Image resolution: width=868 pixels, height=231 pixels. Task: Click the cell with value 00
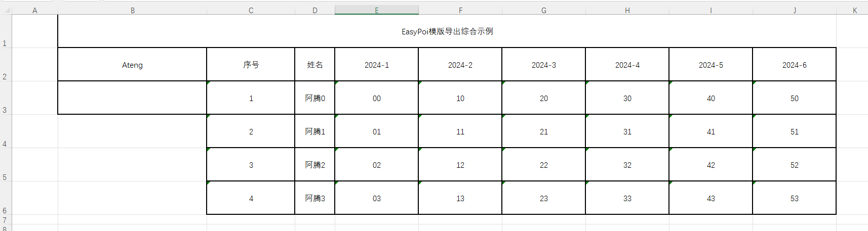(x=376, y=98)
